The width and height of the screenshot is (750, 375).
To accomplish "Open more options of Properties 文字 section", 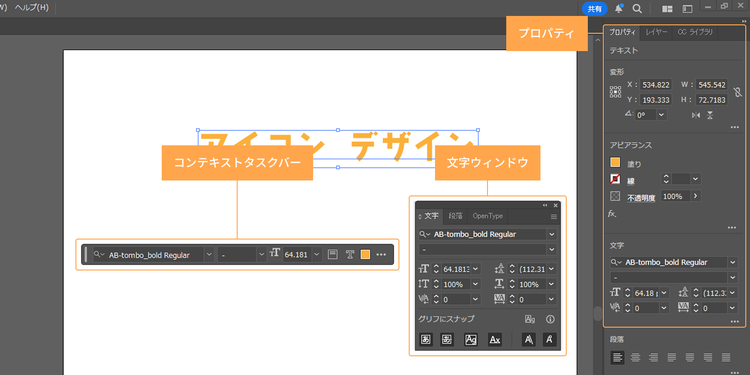I will click(735, 322).
